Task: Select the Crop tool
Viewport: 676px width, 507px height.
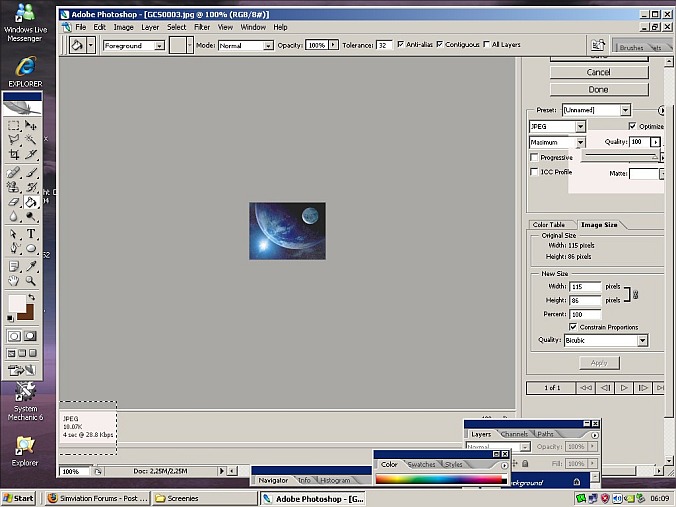Action: pyautogui.click(x=14, y=155)
